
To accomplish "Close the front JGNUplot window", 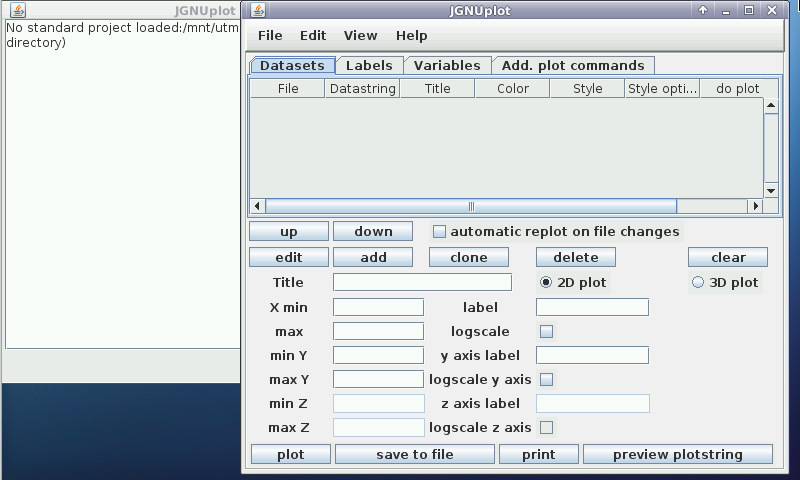I will [772, 10].
